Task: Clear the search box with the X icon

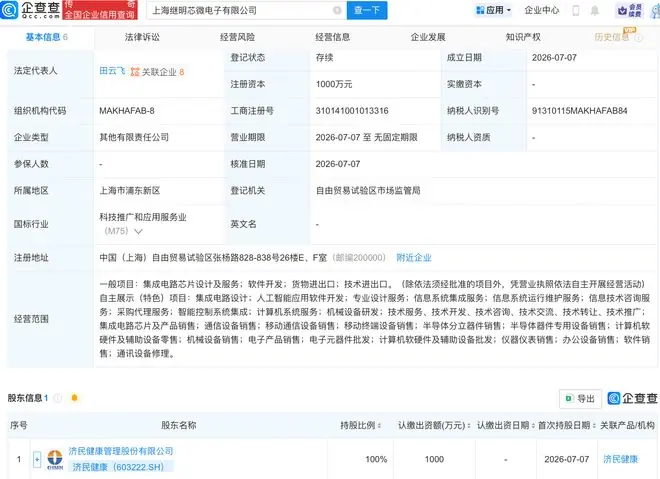Action: tap(337, 10)
